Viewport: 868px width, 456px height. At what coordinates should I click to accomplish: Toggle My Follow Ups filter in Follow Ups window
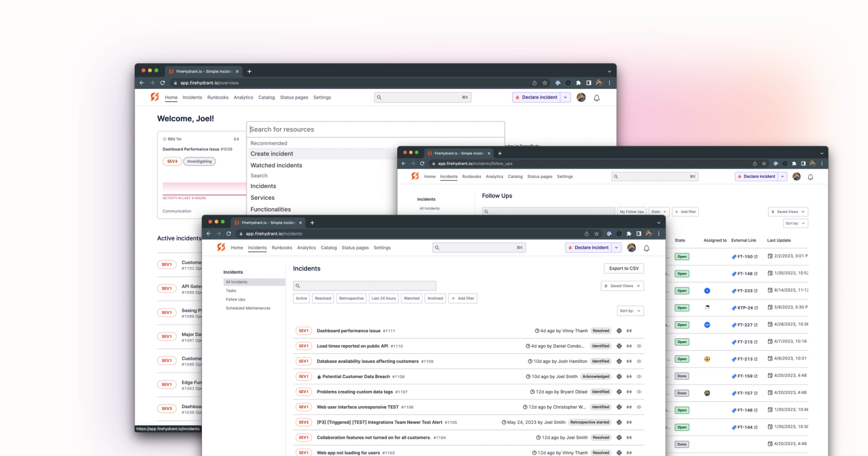[631, 212]
